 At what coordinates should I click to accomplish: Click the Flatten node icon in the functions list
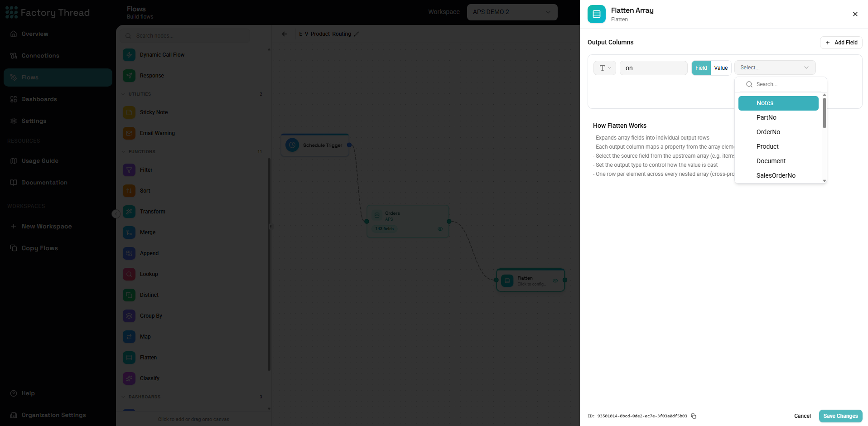click(129, 358)
